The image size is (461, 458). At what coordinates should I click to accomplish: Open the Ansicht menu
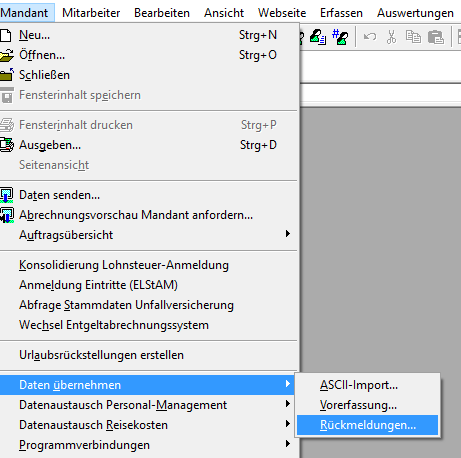tap(224, 13)
